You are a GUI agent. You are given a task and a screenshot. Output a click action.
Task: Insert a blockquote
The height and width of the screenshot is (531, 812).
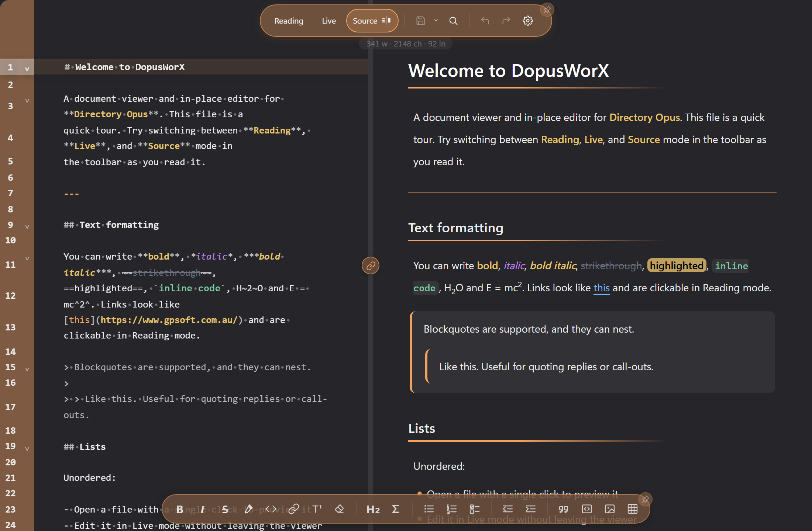point(564,509)
